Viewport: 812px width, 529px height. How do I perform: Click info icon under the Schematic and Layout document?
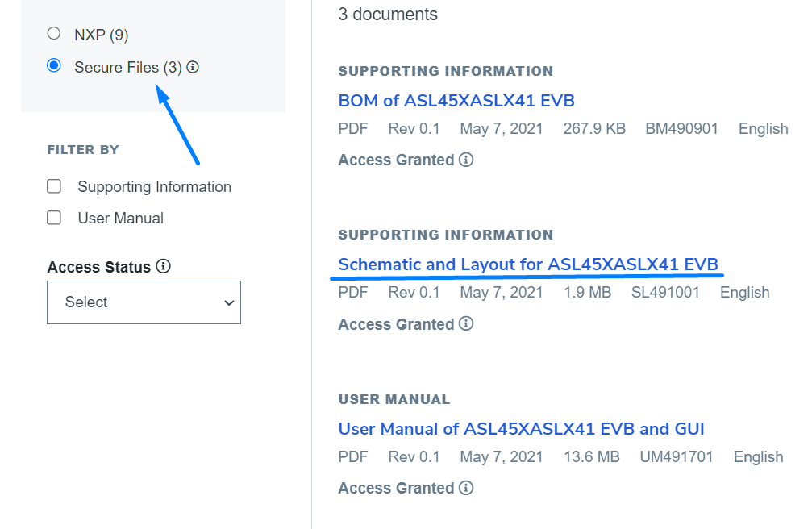[468, 324]
